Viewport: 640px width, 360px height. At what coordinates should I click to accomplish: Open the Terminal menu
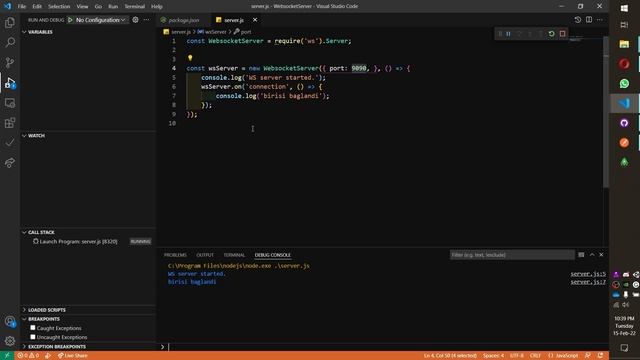click(x=134, y=7)
